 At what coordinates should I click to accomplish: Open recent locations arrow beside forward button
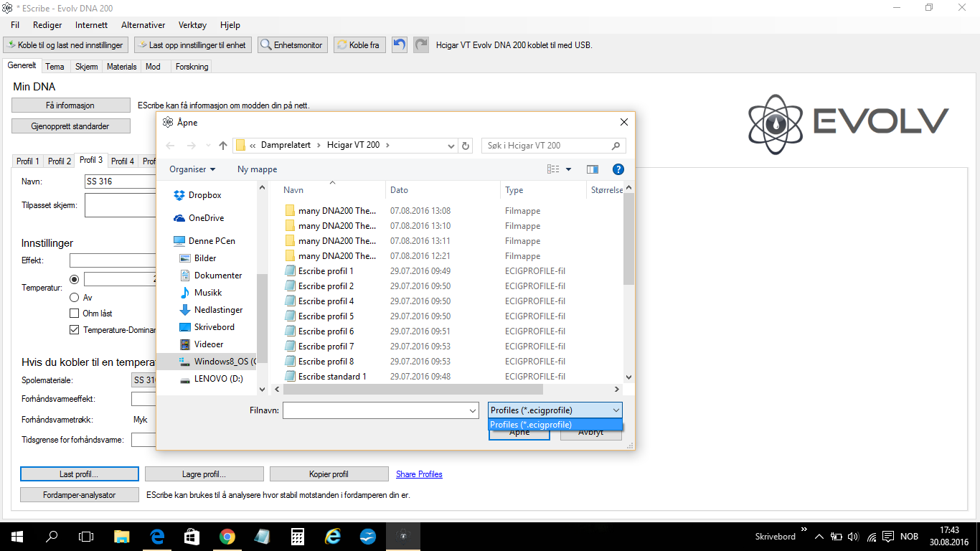208,146
